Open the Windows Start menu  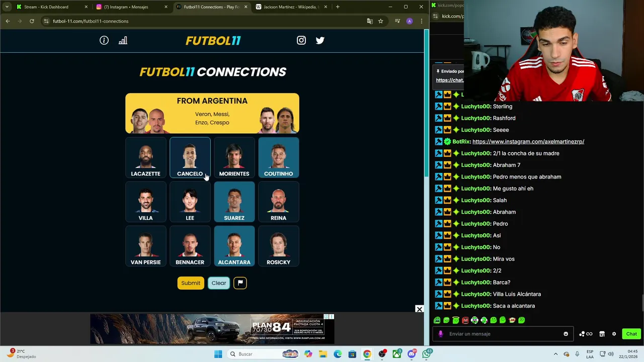pos(218,354)
